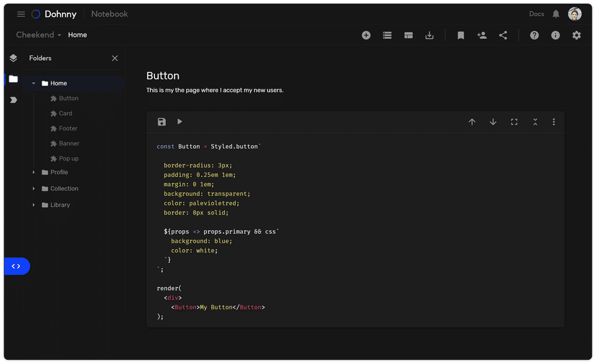Open the Docs link
Viewport: 596px width, 364px height.
click(x=536, y=14)
